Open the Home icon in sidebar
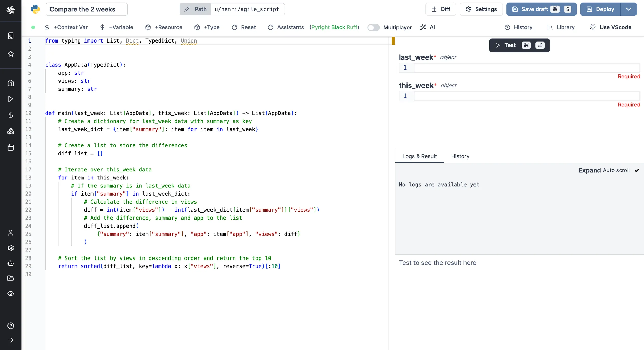Image resolution: width=644 pixels, height=350 pixels. click(x=11, y=83)
